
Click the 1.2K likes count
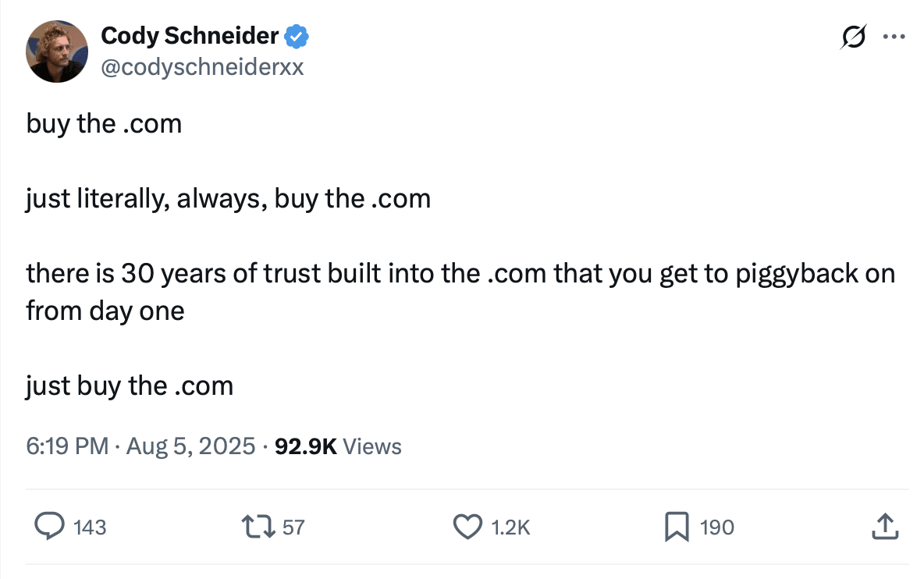click(511, 527)
